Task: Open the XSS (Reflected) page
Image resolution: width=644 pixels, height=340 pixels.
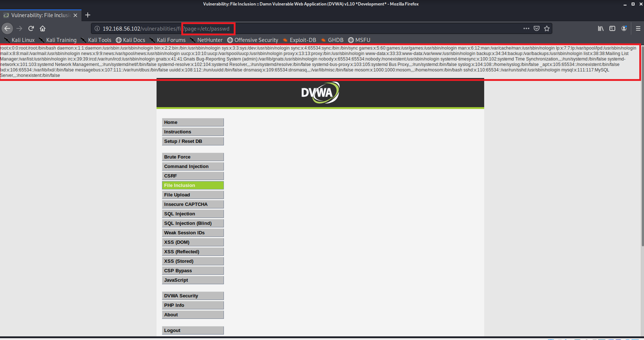Action: pos(193,252)
